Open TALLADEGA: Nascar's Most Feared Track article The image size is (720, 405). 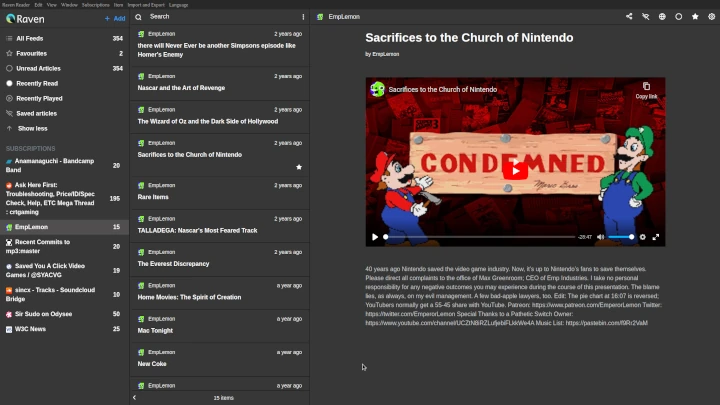[x=220, y=226]
